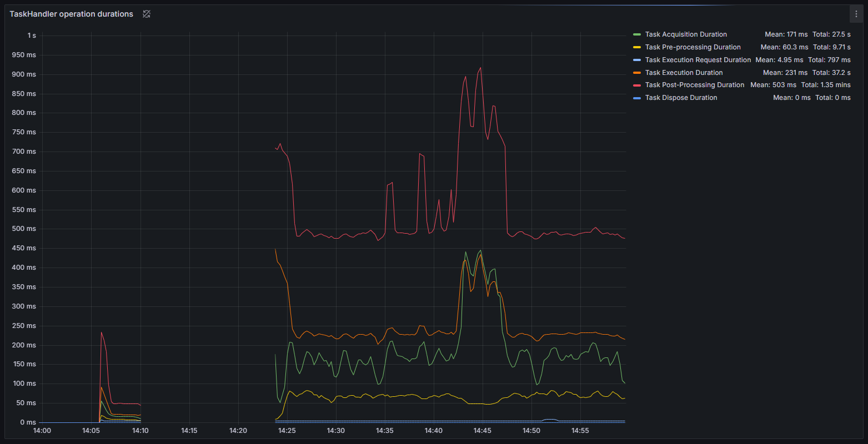Toggle Task Execution Request Duration series label
The height and width of the screenshot is (444, 868).
698,60
